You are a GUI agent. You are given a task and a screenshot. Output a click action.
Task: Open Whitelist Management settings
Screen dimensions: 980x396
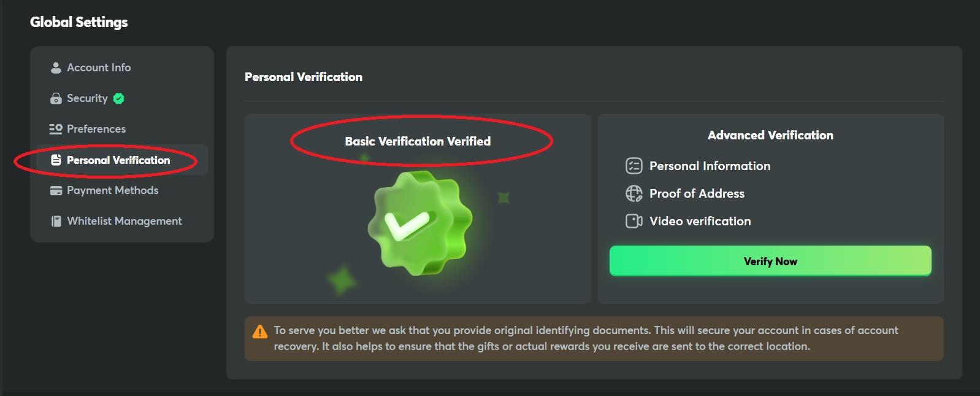coord(124,221)
